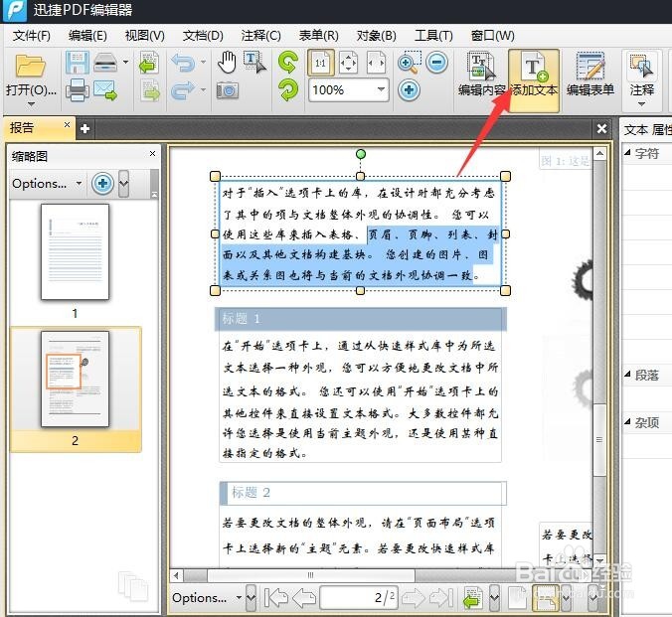Switch to the 报告 document tab
Image resolution: width=672 pixels, height=617 pixels.
click(40, 128)
